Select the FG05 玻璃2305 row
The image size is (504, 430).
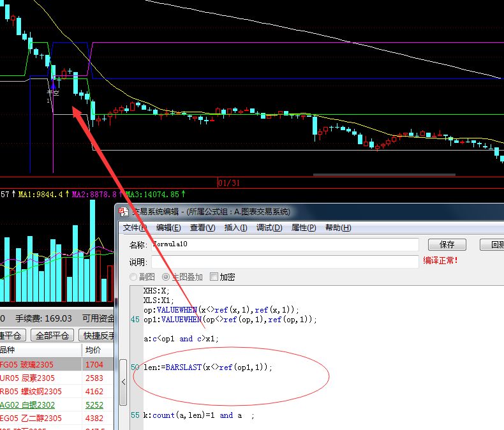[57, 364]
